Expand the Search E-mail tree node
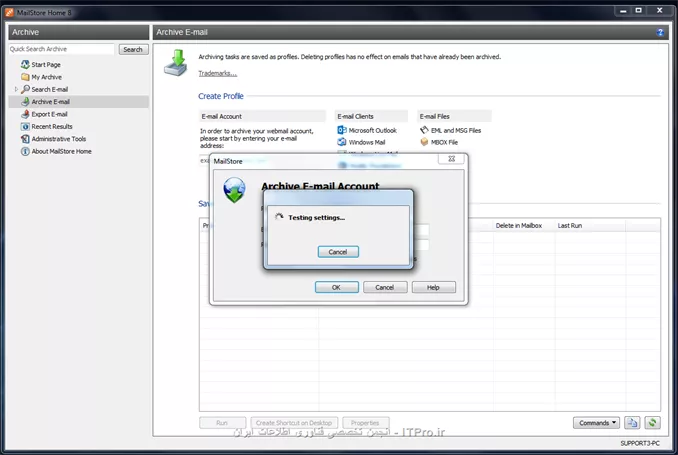The width and height of the screenshot is (678, 455). point(16,89)
